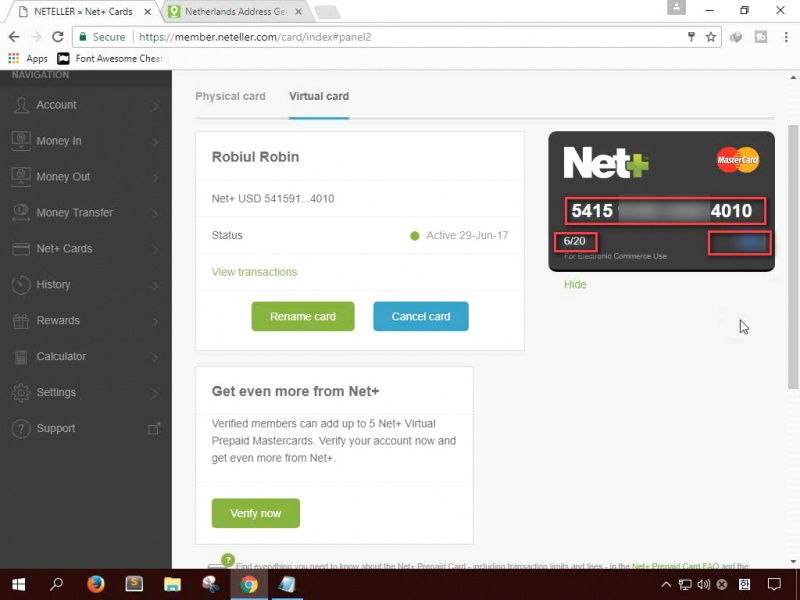Click the Settings gear icon

click(21, 392)
